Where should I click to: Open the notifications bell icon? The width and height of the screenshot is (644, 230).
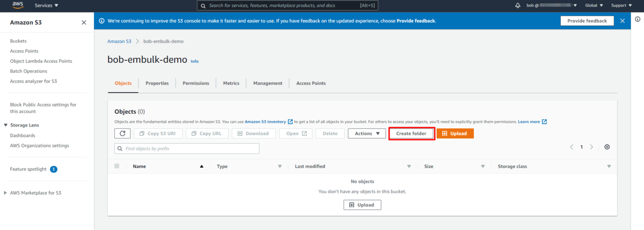pos(517,5)
